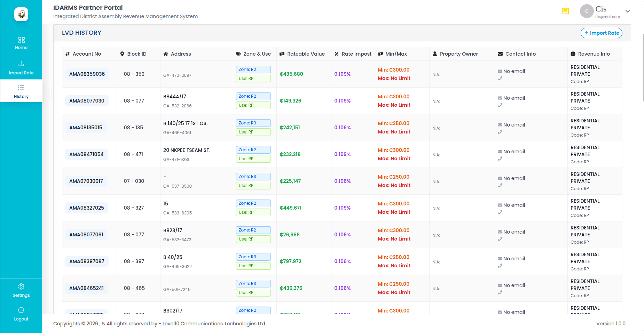Click the phone icon in the AMA08465241 row
The width and height of the screenshot is (644, 333).
click(x=500, y=292)
